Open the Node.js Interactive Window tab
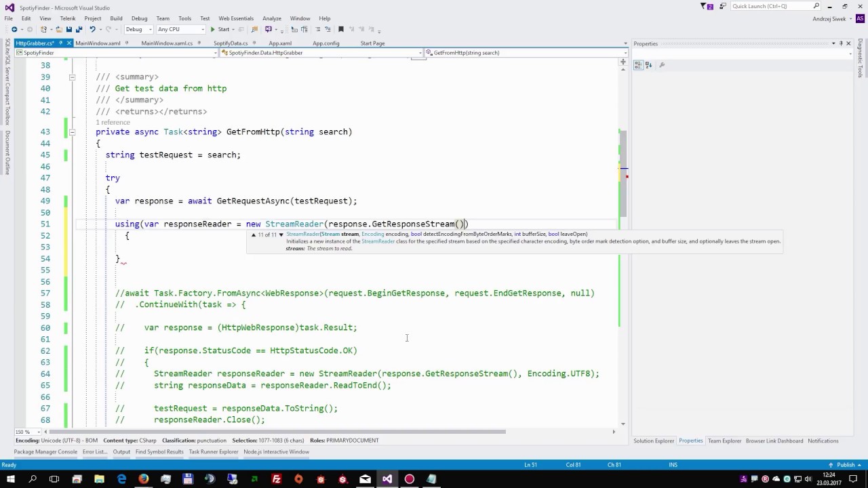The height and width of the screenshot is (488, 868). 276,452
